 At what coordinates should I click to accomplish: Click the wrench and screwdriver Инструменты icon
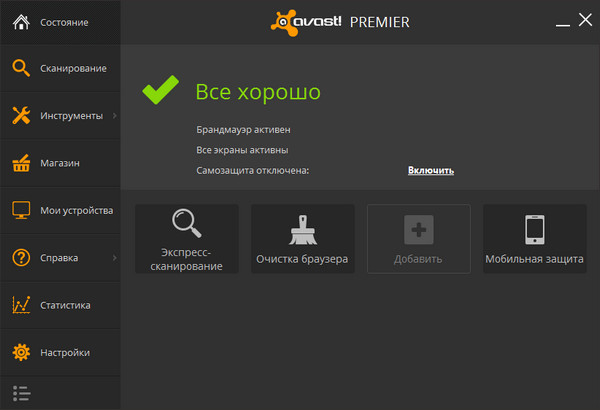coord(21,115)
